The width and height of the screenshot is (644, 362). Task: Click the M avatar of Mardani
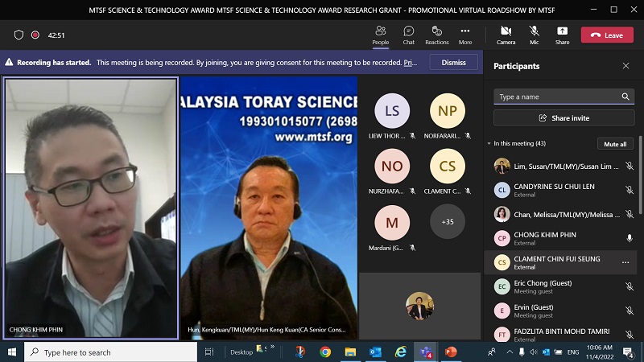coord(392,222)
